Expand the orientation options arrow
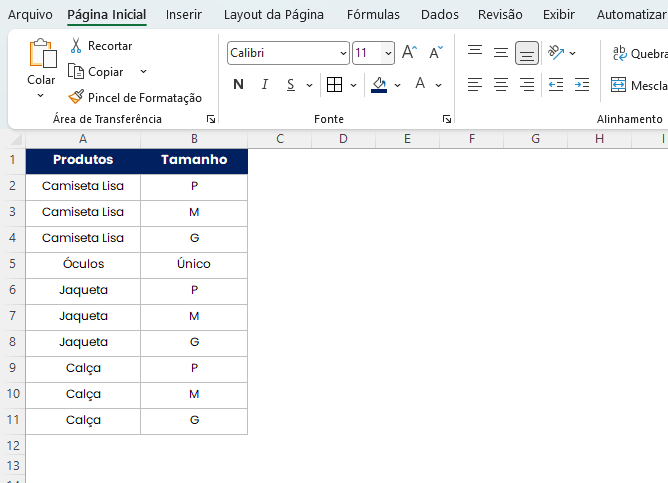Screen dimensions: 668x483 (x=573, y=53)
